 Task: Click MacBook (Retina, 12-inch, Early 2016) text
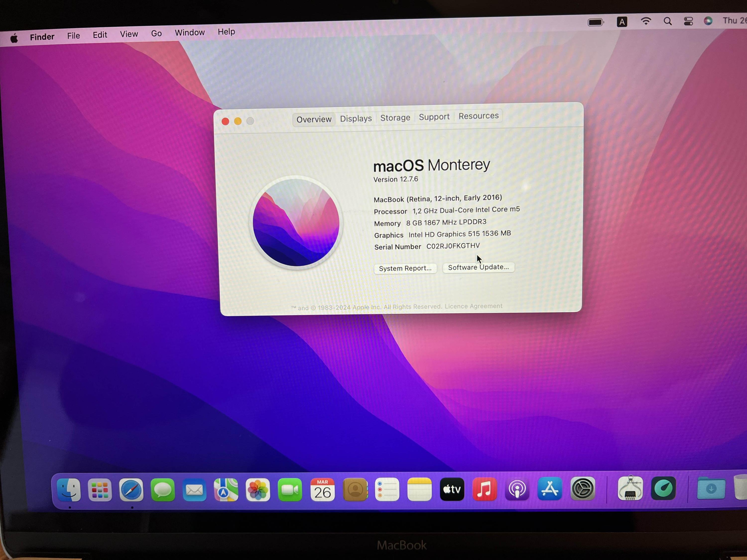coord(438,198)
